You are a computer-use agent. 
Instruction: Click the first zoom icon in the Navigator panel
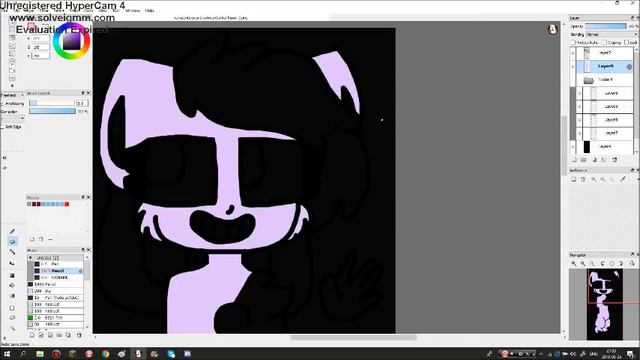point(574,264)
